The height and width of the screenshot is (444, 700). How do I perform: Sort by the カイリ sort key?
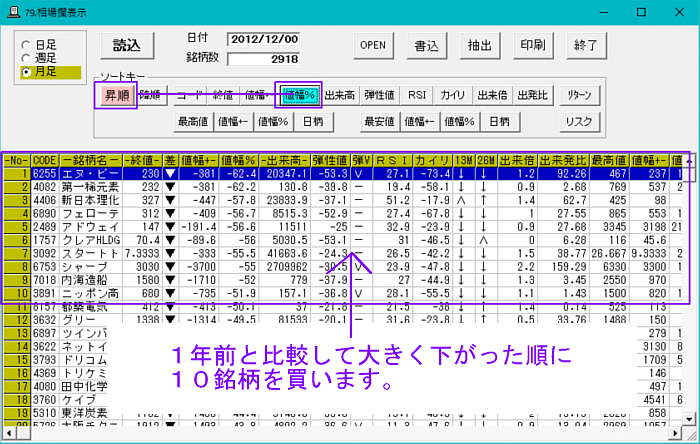(453, 95)
